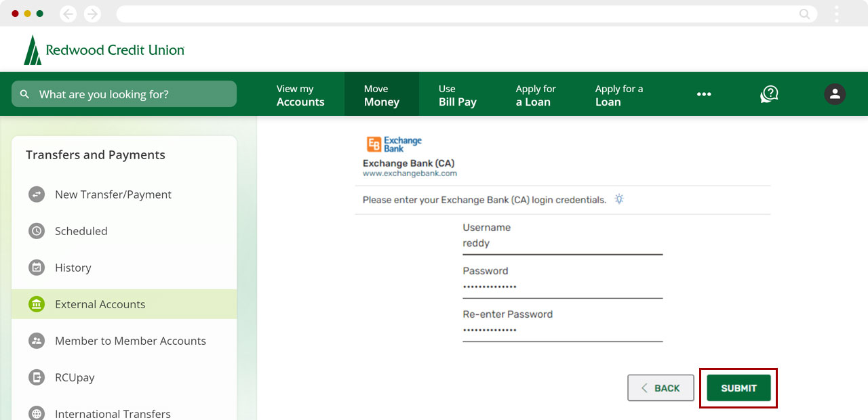The image size is (868, 420).
Task: Click the Member to Member people icon
Action: 37,341
